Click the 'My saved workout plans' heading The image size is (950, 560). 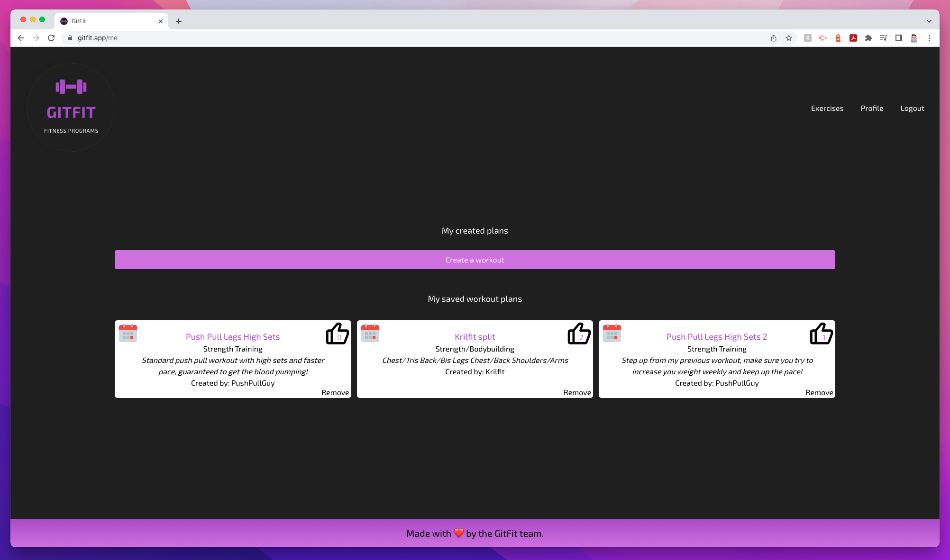tap(475, 299)
